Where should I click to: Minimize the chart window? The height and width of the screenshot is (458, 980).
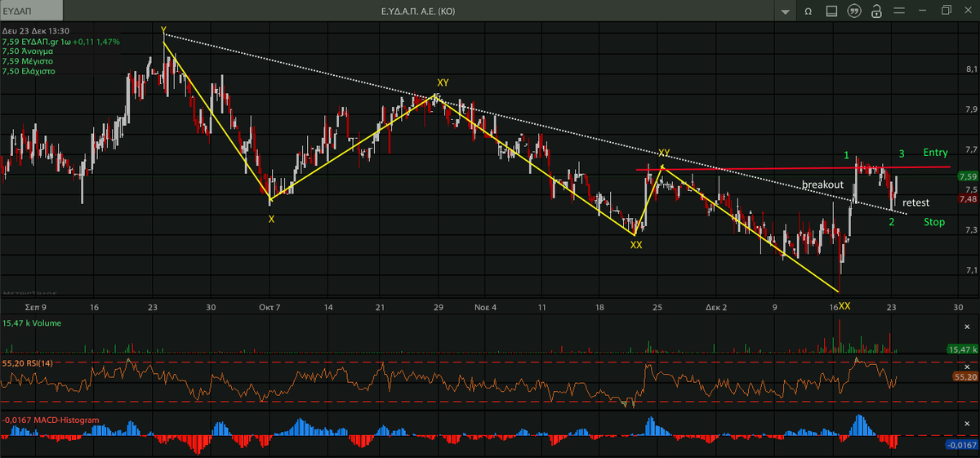click(924, 11)
